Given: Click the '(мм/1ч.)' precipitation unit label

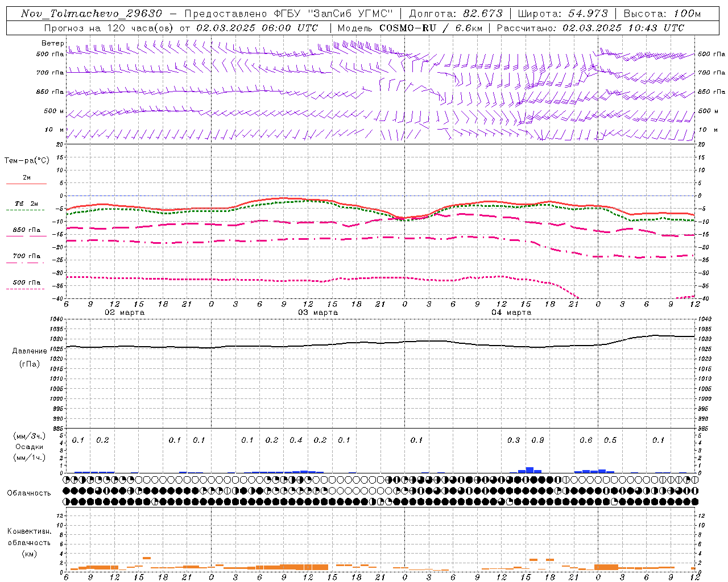Looking at the screenshot, I should [x=29, y=458].
